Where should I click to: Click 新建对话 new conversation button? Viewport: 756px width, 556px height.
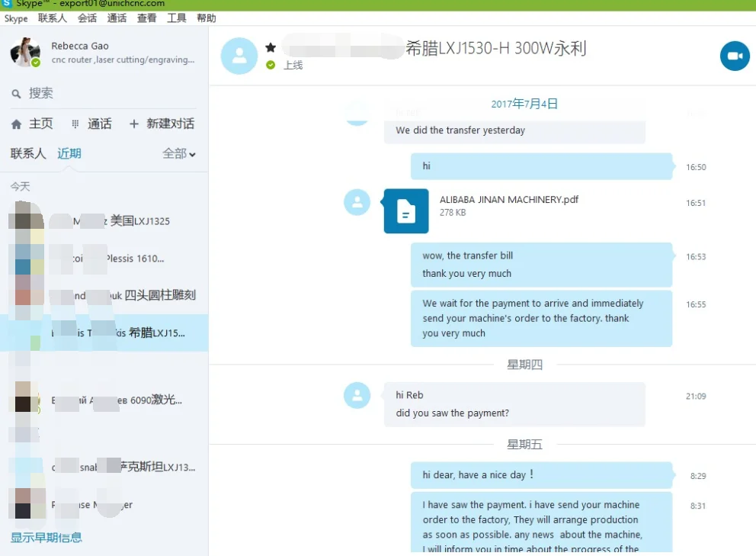pos(162,124)
